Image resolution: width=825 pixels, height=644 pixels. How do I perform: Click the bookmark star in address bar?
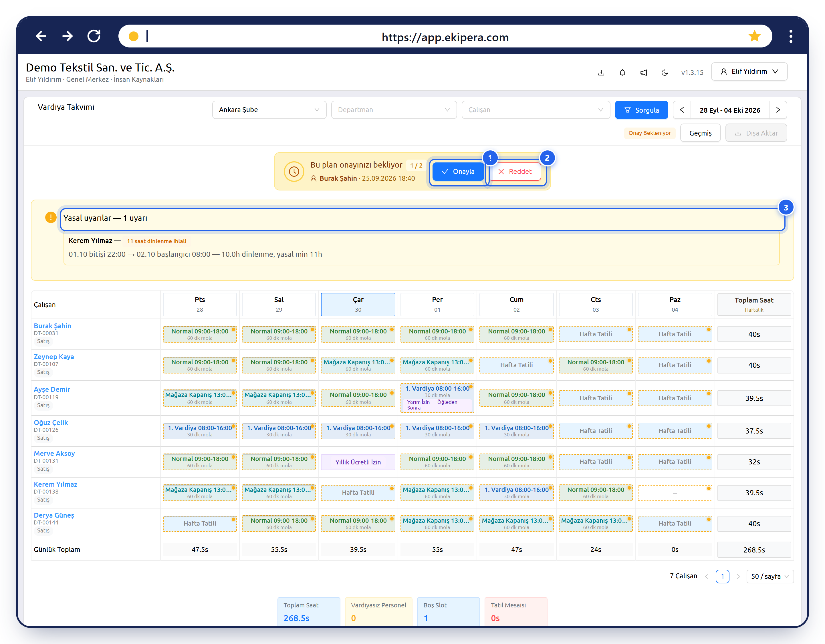pyautogui.click(x=754, y=36)
